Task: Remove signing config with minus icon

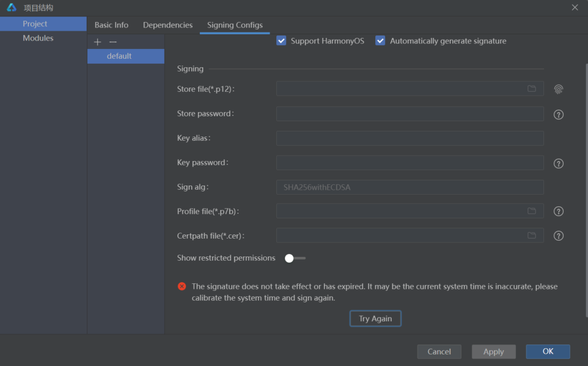Action: [112, 42]
